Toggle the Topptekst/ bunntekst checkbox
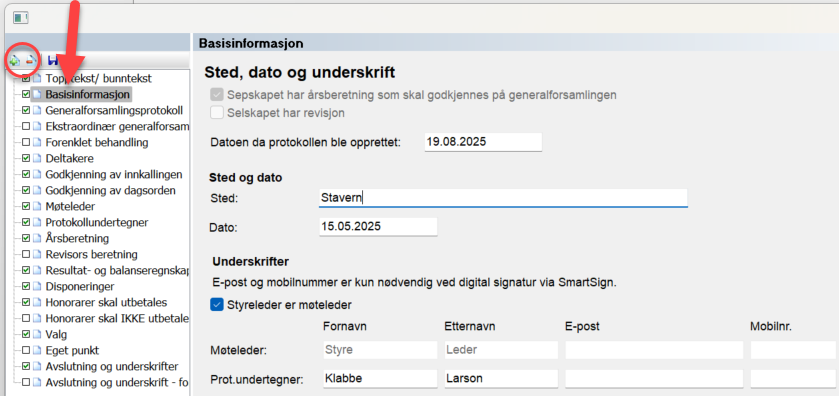The height and width of the screenshot is (396, 839). tap(26, 79)
